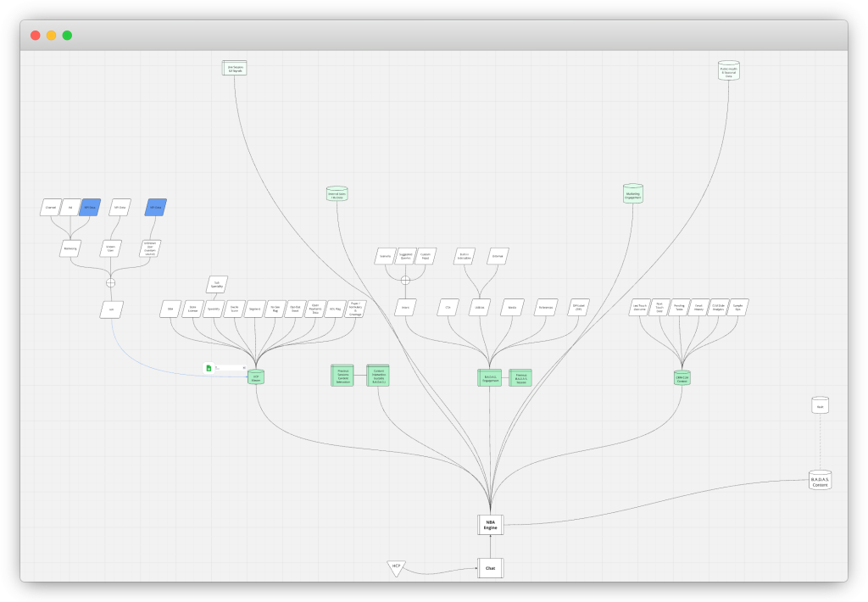Click the B.A.D.A.S. Content database shape
Screen dimensions: 868x602
coord(820,480)
